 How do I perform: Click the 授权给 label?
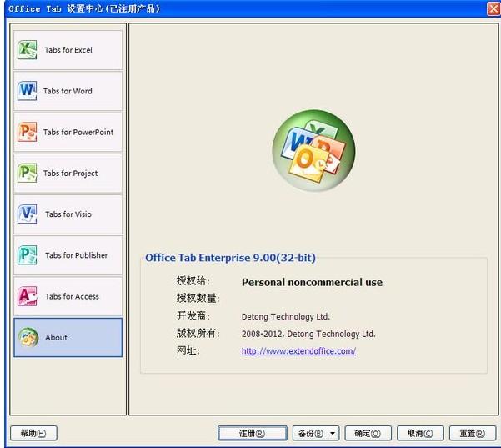point(193,281)
